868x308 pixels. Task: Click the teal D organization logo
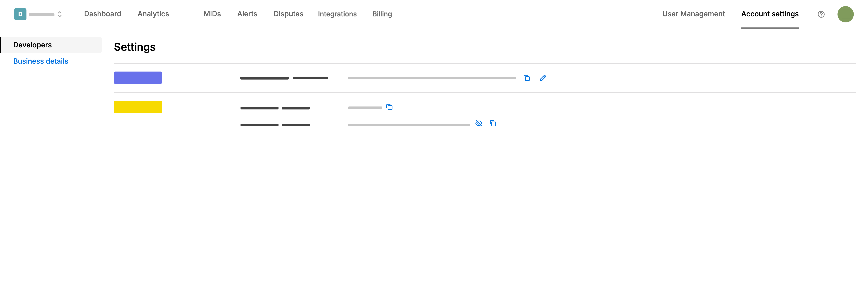tap(20, 14)
